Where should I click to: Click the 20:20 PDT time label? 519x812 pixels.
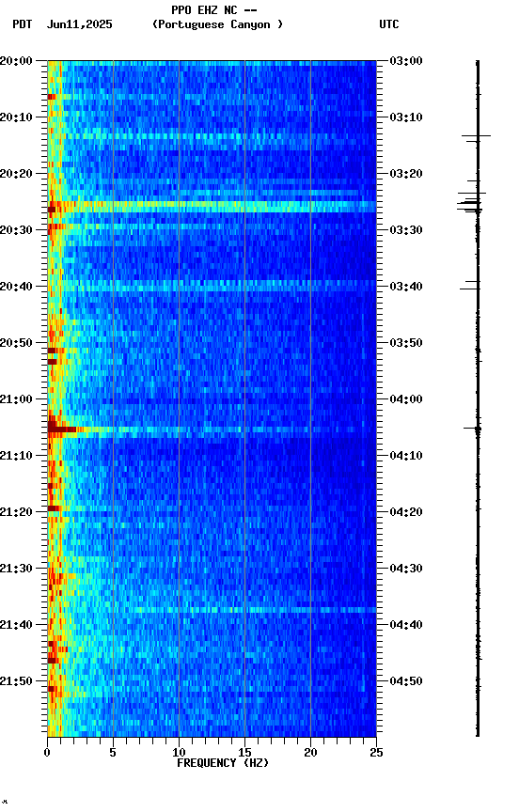(16, 174)
